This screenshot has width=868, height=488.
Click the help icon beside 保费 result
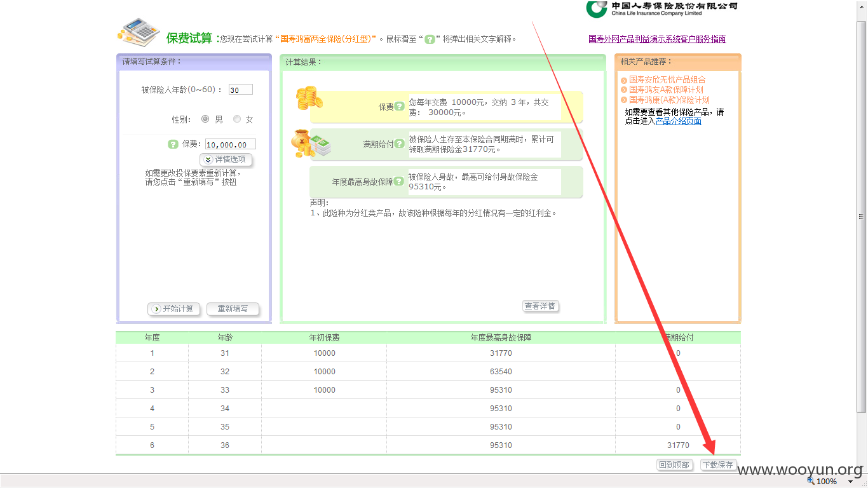pos(399,107)
